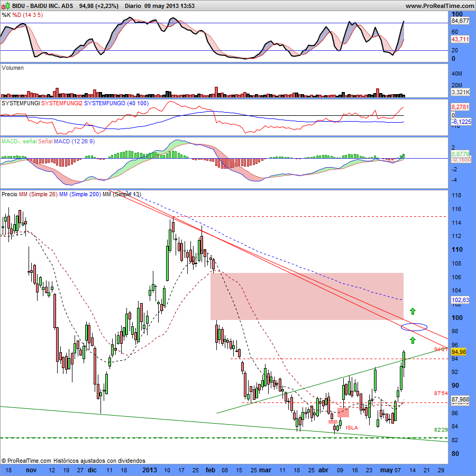Image resolution: width=476 pixels, height=476 pixels.
Task: Select the red %D stochastic label
Action: click(x=17, y=15)
